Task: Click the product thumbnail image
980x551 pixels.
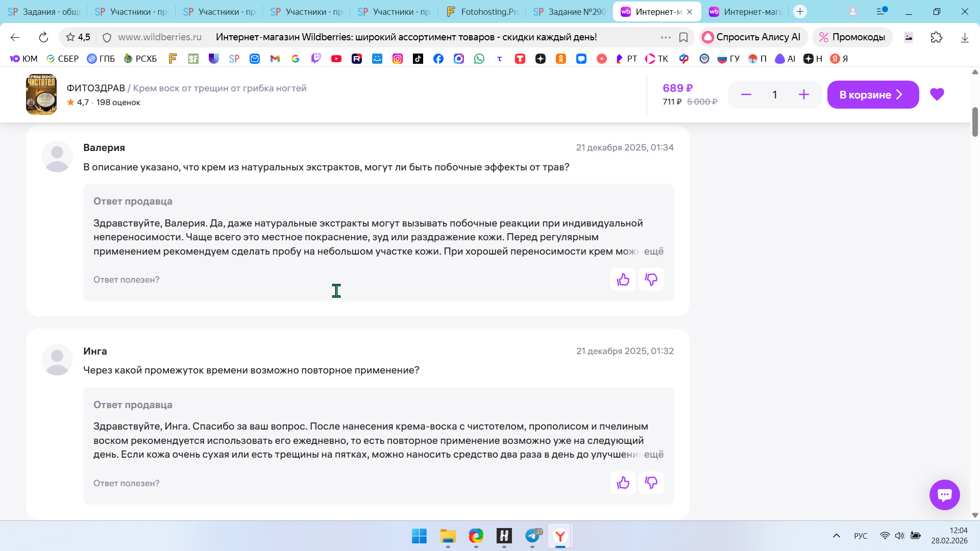Action: click(41, 94)
